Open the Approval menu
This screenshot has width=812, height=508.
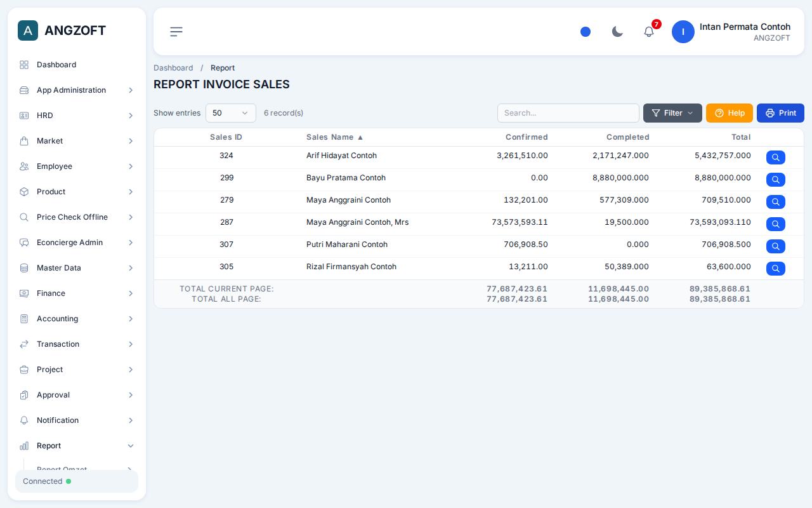tap(77, 395)
